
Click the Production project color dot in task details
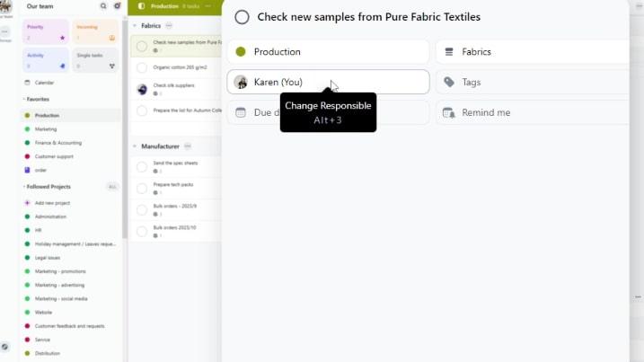[241, 52]
